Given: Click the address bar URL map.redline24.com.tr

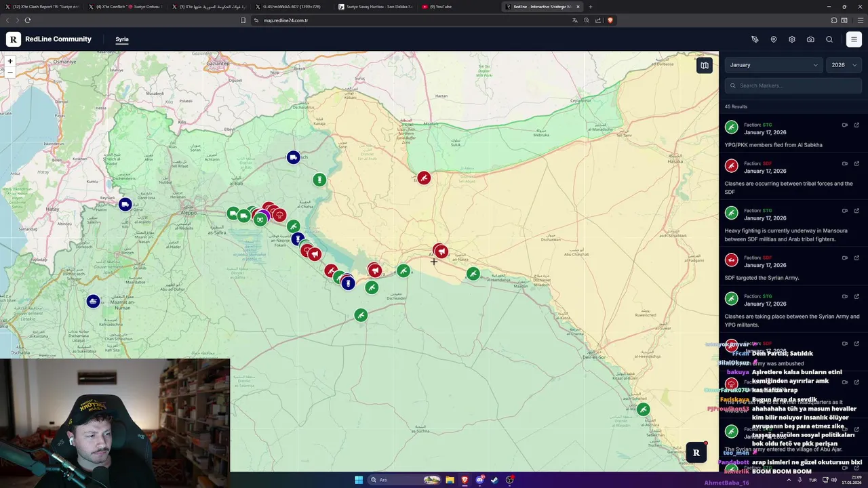Looking at the screenshot, I should [x=285, y=20].
